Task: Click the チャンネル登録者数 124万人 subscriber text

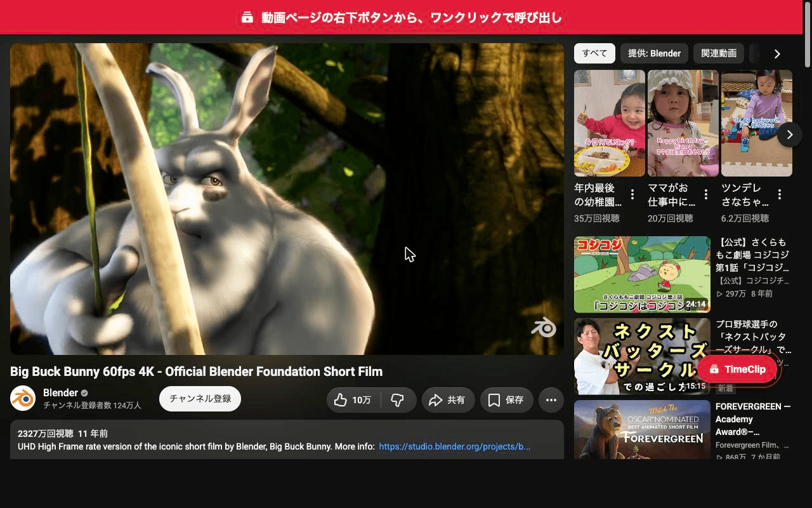Action: [x=92, y=405]
